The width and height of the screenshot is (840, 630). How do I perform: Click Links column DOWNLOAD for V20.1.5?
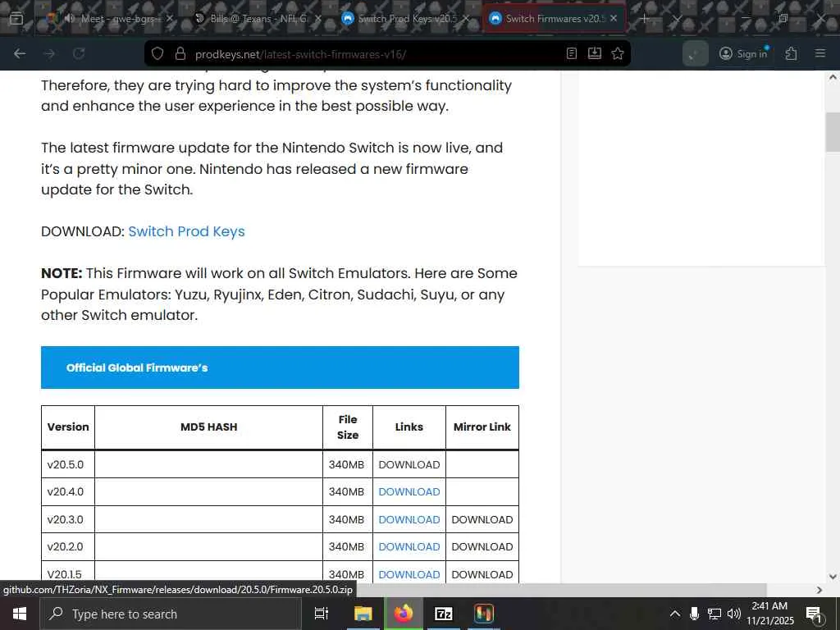(409, 574)
